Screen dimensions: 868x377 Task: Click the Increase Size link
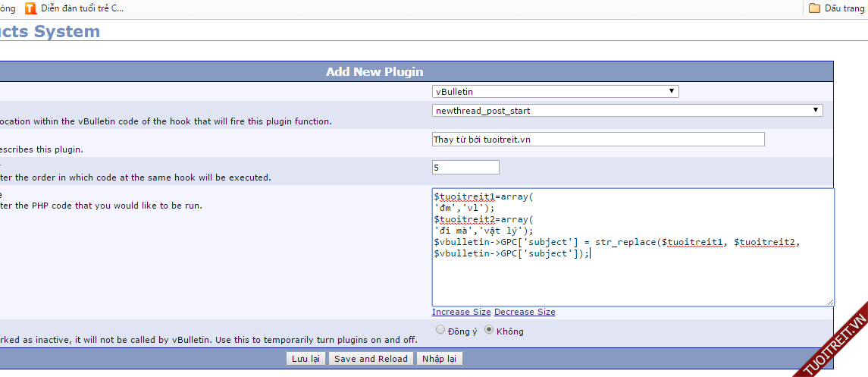coord(462,312)
